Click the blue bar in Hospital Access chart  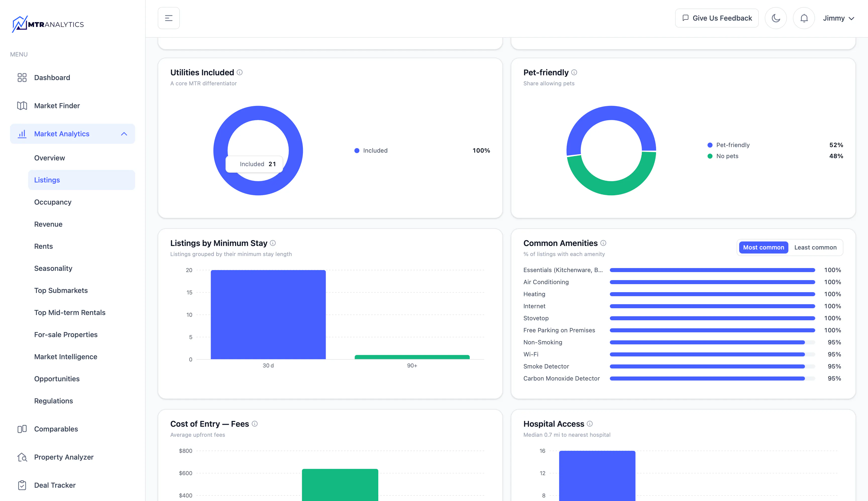pyautogui.click(x=597, y=476)
